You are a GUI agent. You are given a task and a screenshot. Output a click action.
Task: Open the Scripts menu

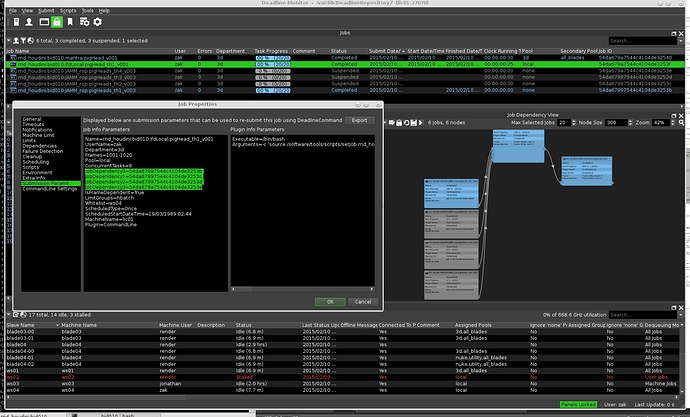click(x=68, y=10)
